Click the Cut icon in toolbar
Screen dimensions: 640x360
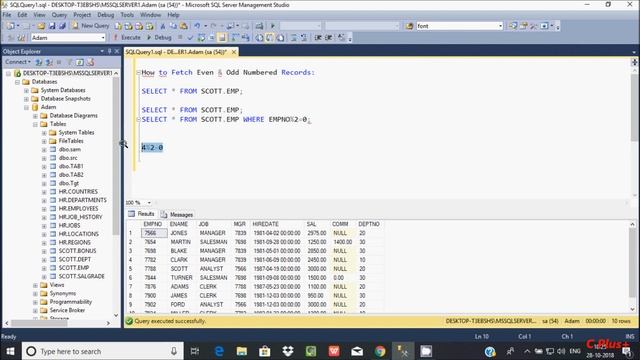pyautogui.click(x=162, y=26)
